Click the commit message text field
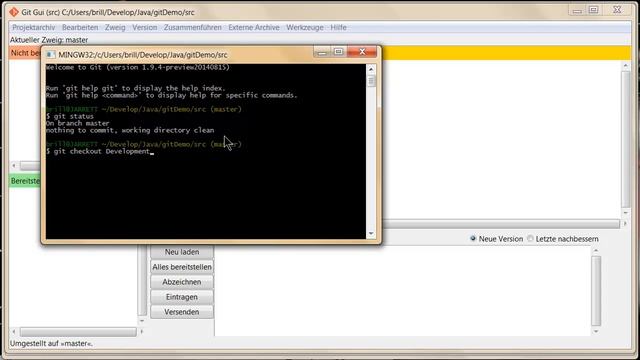 coord(402,291)
